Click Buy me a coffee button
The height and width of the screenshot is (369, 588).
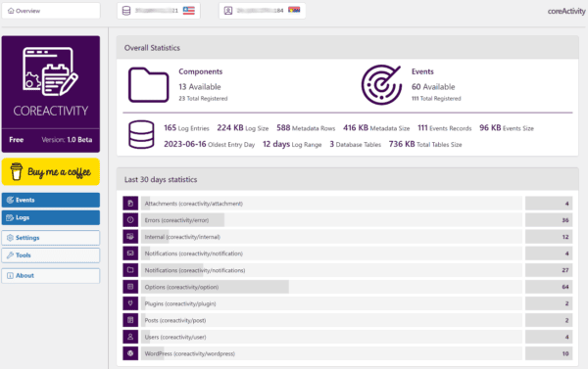(51, 171)
